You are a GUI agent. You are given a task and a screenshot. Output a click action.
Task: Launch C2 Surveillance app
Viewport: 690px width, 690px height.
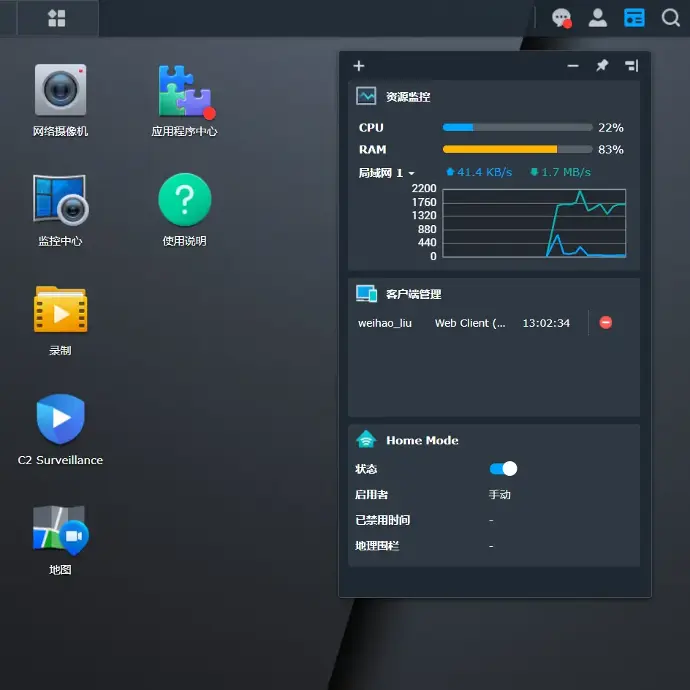point(60,420)
